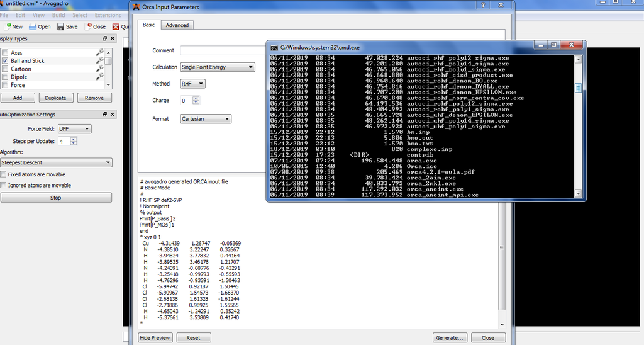Enable the Axes display type checkbox
The width and height of the screenshot is (644, 345).
click(x=5, y=53)
